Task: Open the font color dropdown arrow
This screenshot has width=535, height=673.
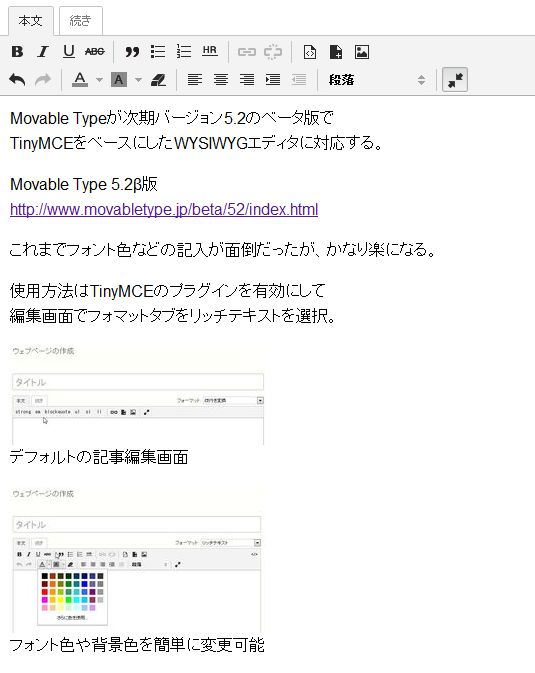Action: [99, 80]
